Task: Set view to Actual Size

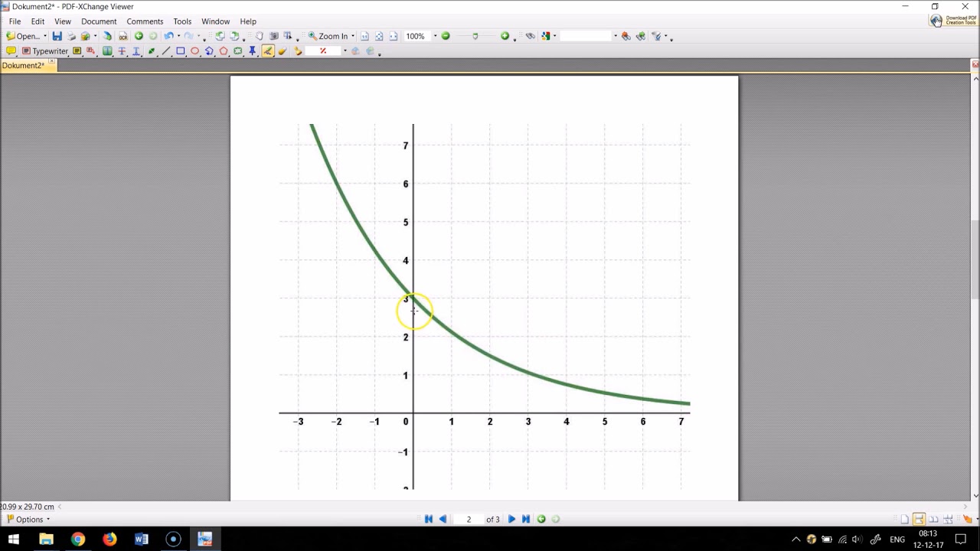Action: click(364, 36)
